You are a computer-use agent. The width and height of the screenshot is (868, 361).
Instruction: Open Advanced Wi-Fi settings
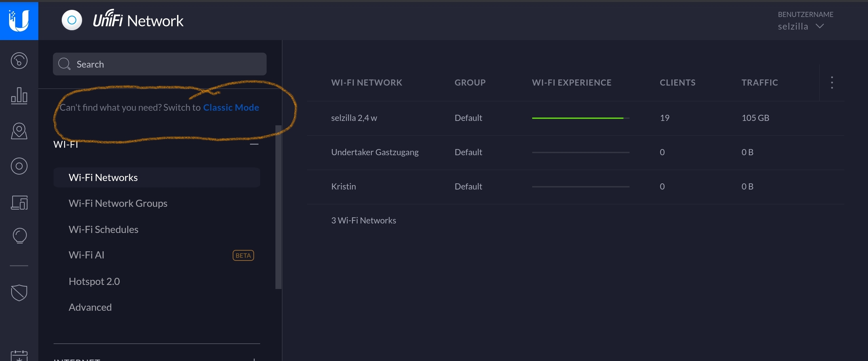[x=90, y=307]
